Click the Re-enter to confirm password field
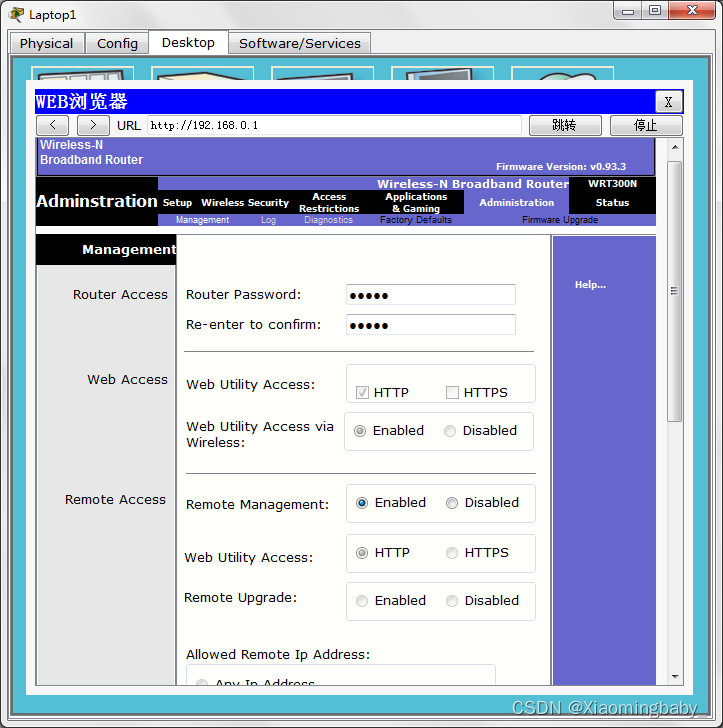The width and height of the screenshot is (723, 728). coord(430,325)
